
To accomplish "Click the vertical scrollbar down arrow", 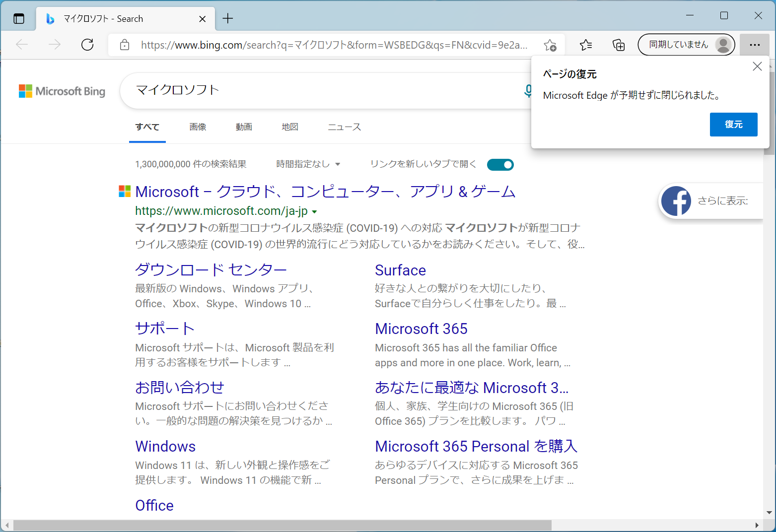I will coord(770,513).
